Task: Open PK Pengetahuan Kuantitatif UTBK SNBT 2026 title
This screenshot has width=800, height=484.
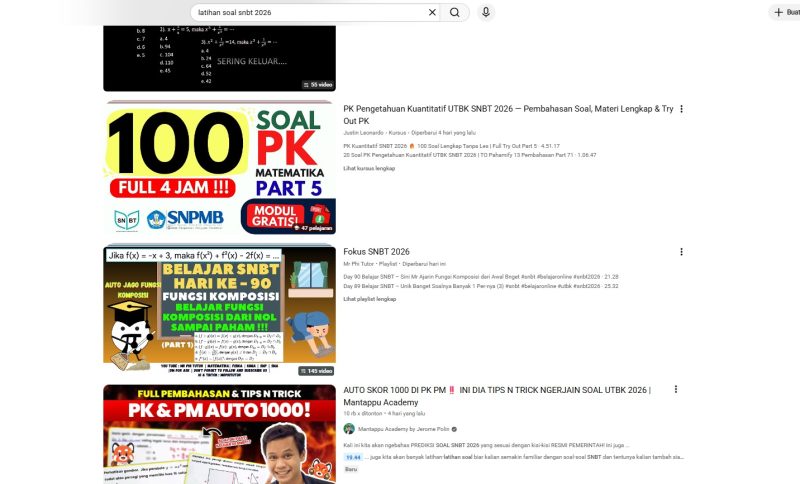Action: tap(508, 115)
